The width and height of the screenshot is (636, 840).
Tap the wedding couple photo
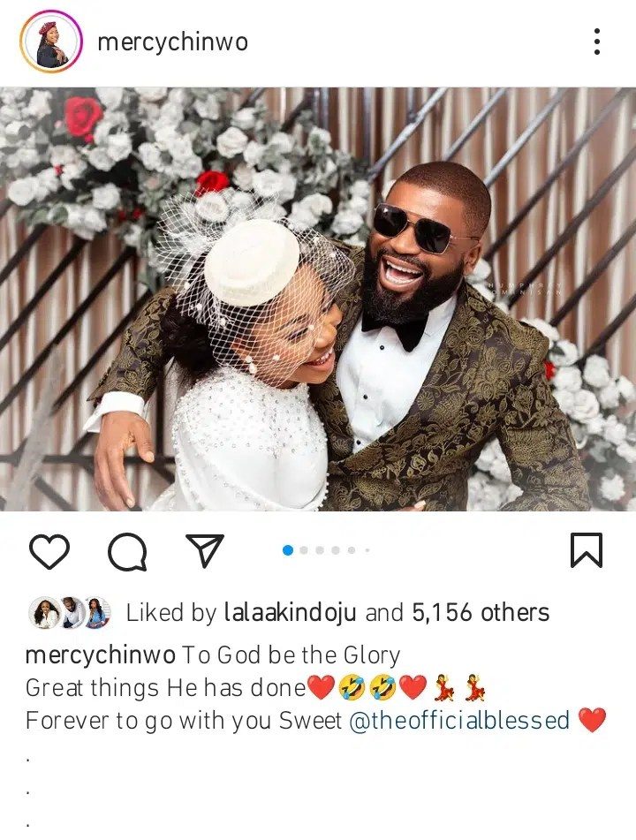point(318,299)
